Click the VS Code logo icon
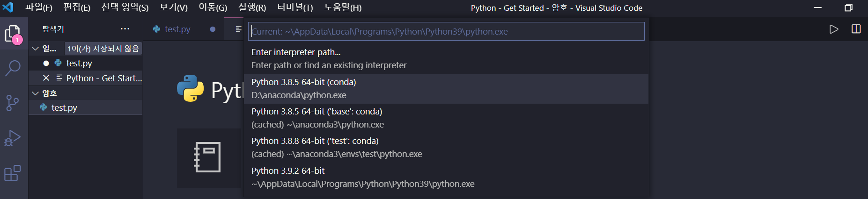This screenshot has width=868, height=199. pos(8,7)
